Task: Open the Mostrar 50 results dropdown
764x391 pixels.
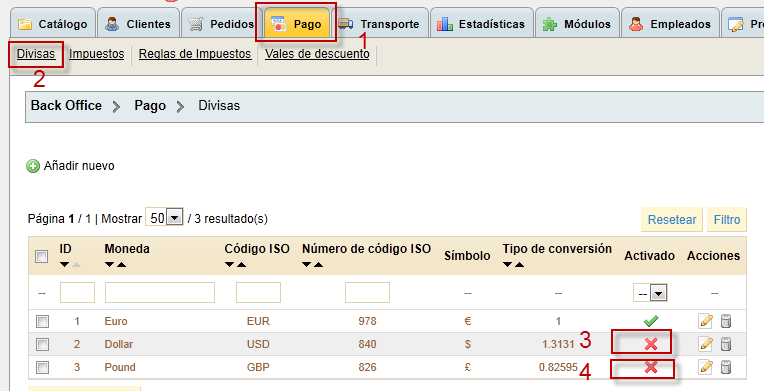Action: (x=164, y=217)
